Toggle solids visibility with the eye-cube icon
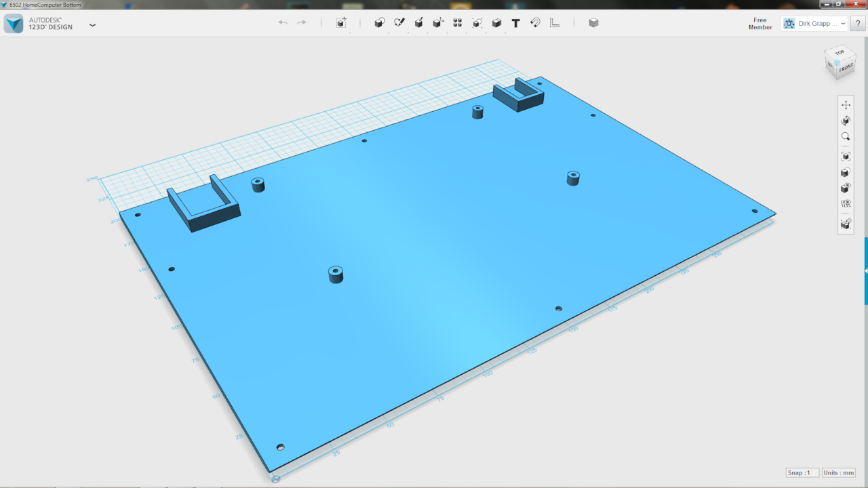This screenshot has width=868, height=488. click(x=846, y=188)
